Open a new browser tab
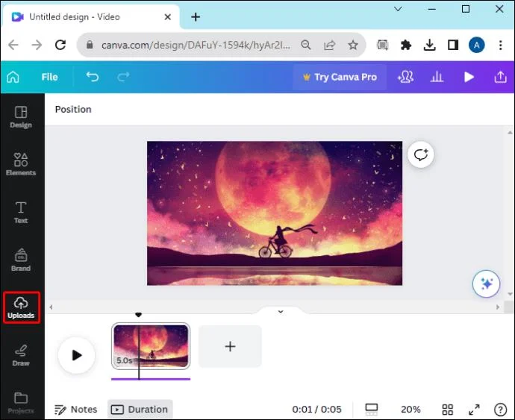The image size is (515, 420). (196, 16)
